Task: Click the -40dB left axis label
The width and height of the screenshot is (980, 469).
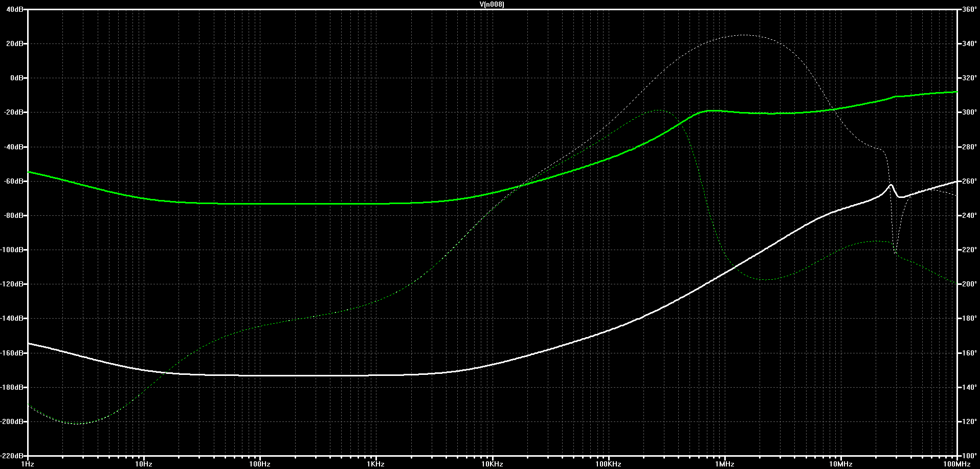Action: pyautogui.click(x=14, y=147)
